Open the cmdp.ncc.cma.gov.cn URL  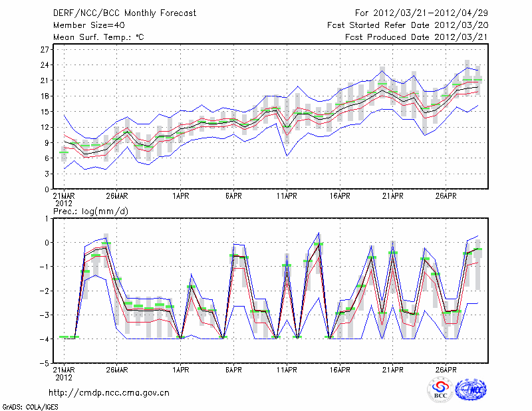[110, 392]
